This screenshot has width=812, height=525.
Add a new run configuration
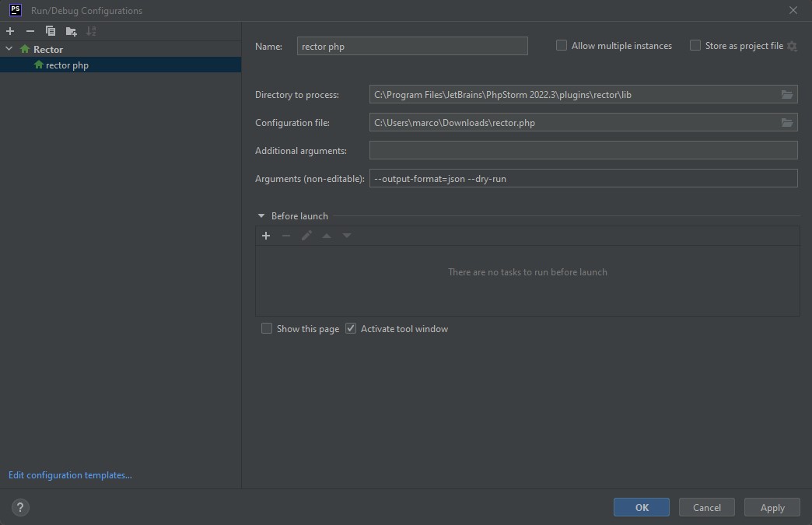click(x=9, y=31)
